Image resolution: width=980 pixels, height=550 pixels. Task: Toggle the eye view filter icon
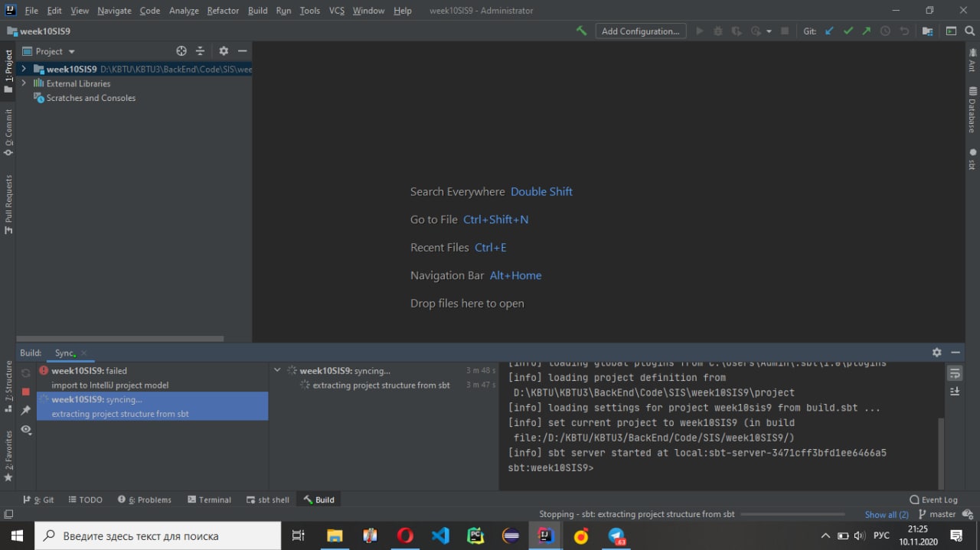click(x=26, y=430)
